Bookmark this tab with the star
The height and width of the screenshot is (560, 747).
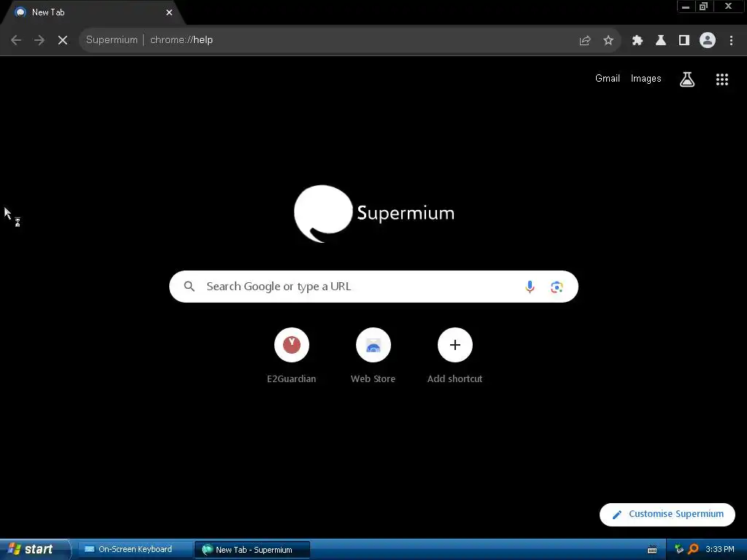(x=608, y=41)
